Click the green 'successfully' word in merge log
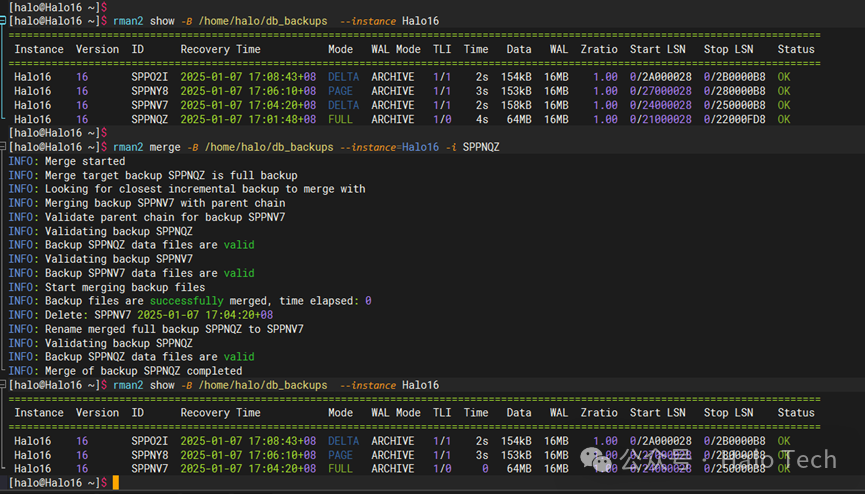865x494 pixels. 186,301
